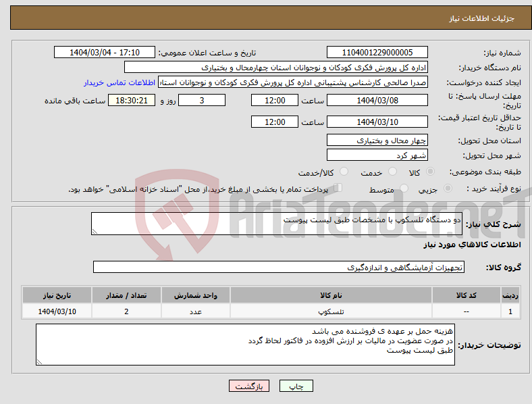Click the تلسکوپ item name cell
This screenshot has width=532, height=404.
pos(331,311)
